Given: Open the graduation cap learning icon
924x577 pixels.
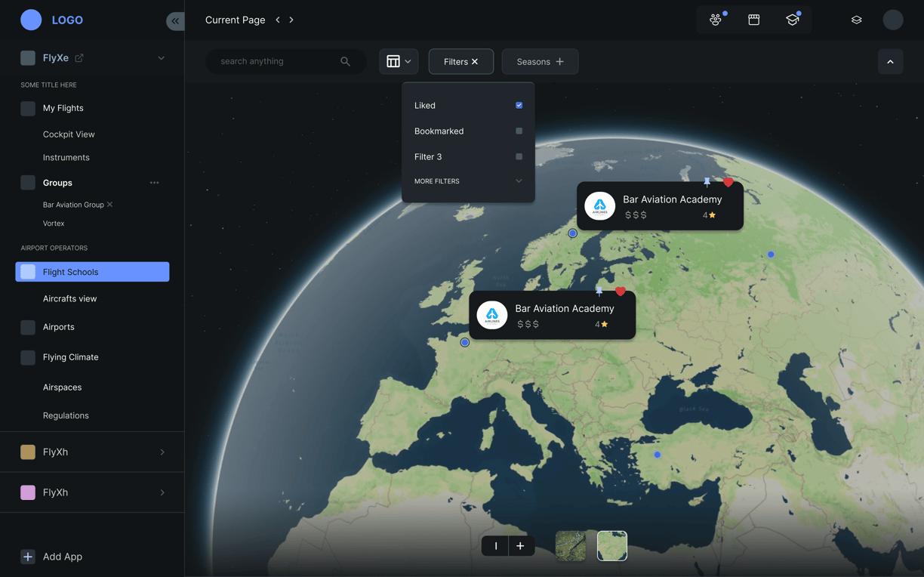Looking at the screenshot, I should [792, 20].
